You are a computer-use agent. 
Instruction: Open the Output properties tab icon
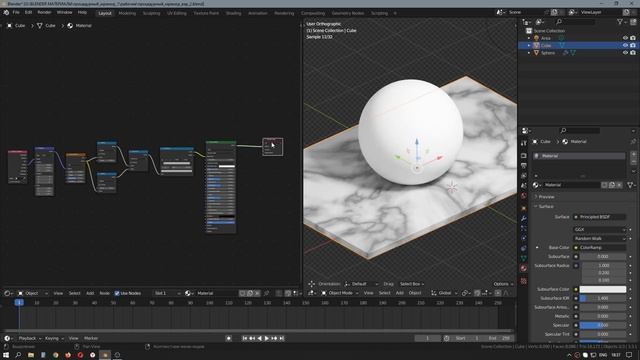(x=524, y=166)
